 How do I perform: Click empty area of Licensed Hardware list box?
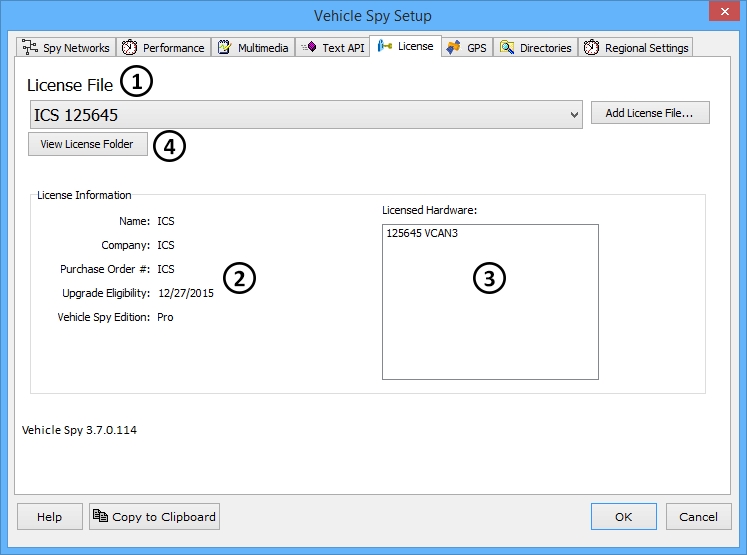click(x=490, y=330)
